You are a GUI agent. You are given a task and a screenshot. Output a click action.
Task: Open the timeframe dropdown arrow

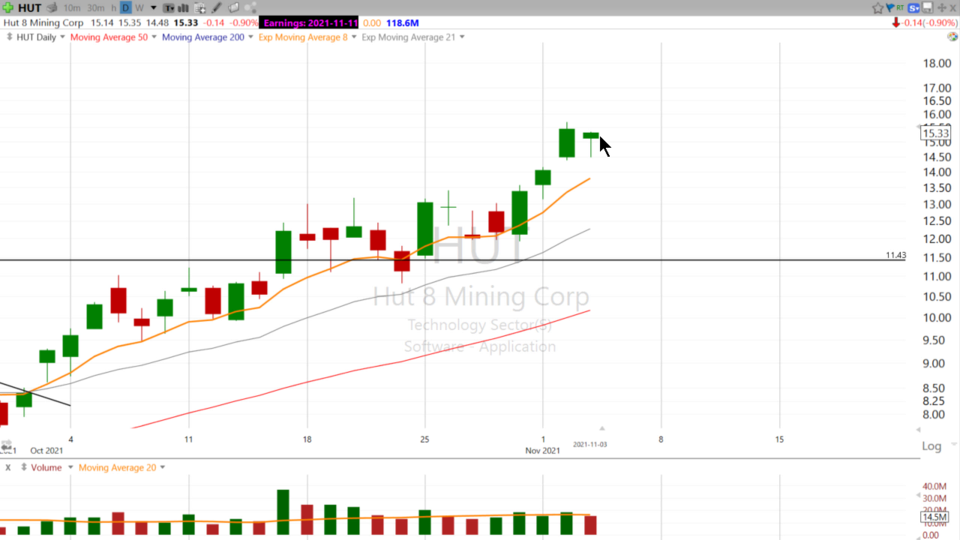coord(153,8)
